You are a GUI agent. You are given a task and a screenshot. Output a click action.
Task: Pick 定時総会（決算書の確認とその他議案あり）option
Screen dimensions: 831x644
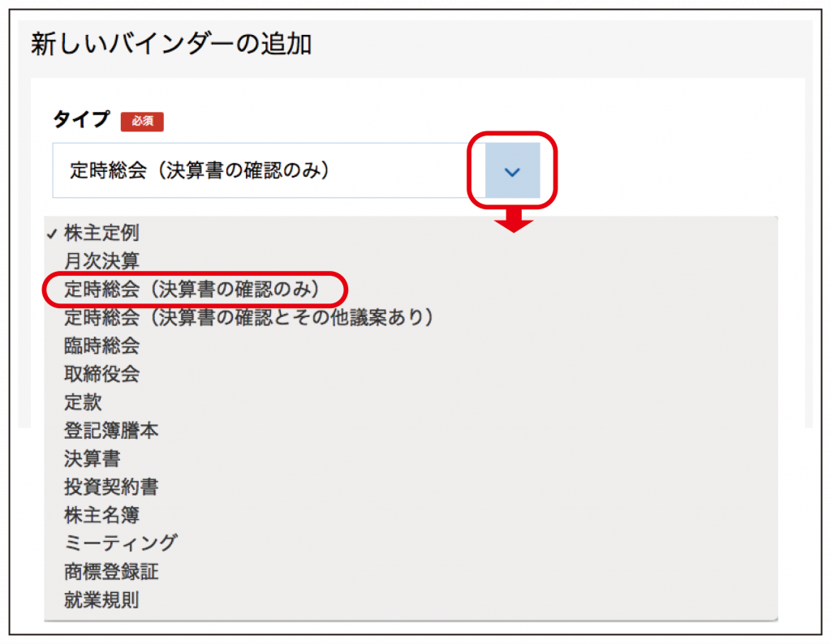[249, 317]
